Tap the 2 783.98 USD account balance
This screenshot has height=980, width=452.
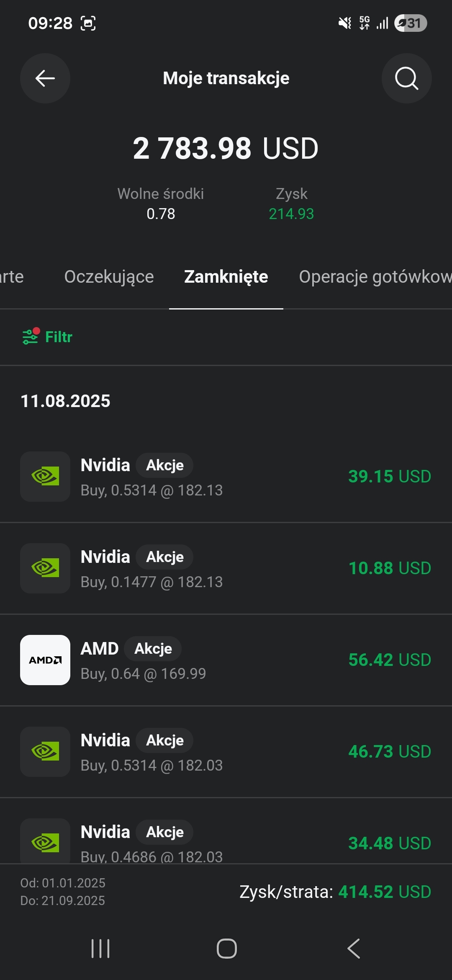[226, 149]
